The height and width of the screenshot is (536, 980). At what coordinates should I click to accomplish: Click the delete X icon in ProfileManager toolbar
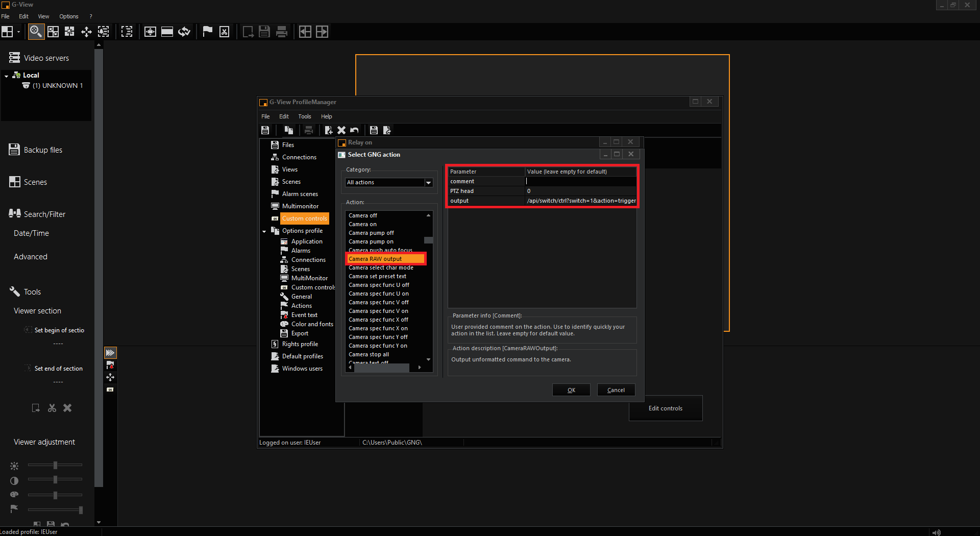coord(341,130)
